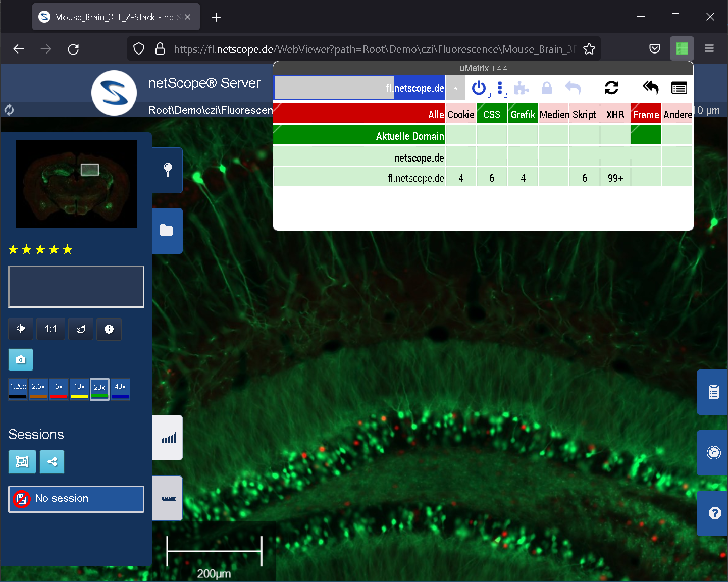Click the 1:1 zoom button

(x=50, y=329)
